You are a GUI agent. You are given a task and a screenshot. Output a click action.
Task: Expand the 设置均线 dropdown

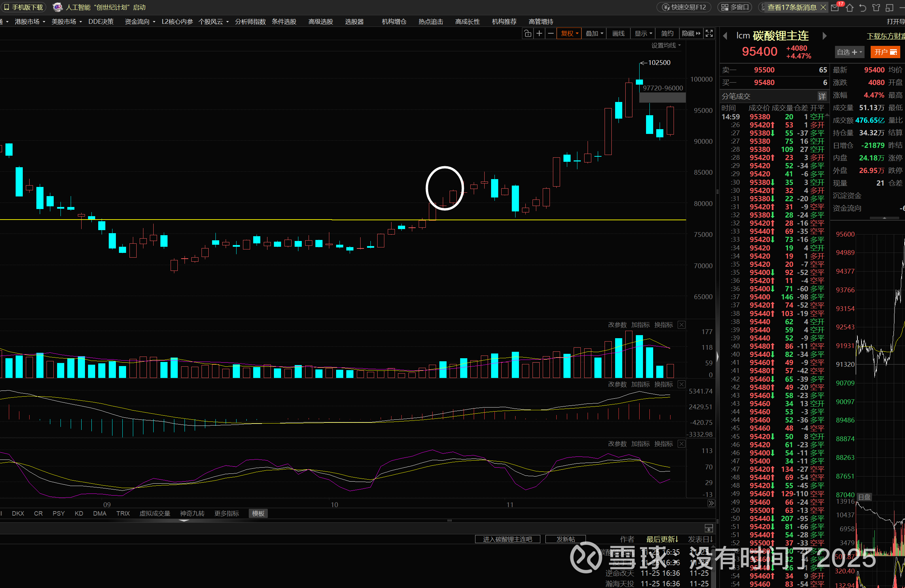pyautogui.click(x=666, y=46)
